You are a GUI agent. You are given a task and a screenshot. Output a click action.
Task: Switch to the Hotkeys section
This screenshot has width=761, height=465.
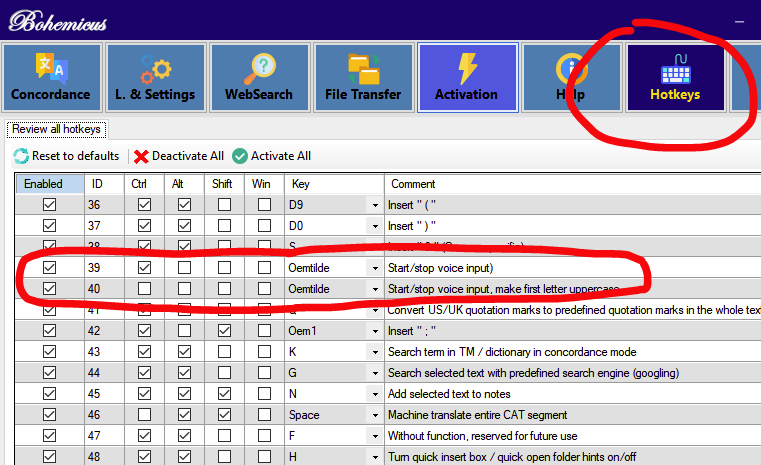click(x=674, y=78)
